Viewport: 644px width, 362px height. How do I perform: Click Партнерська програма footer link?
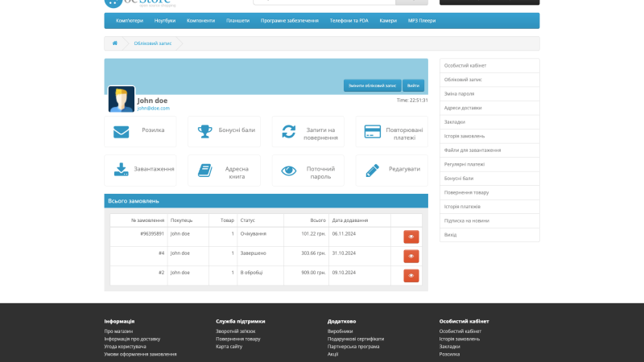coord(353,347)
